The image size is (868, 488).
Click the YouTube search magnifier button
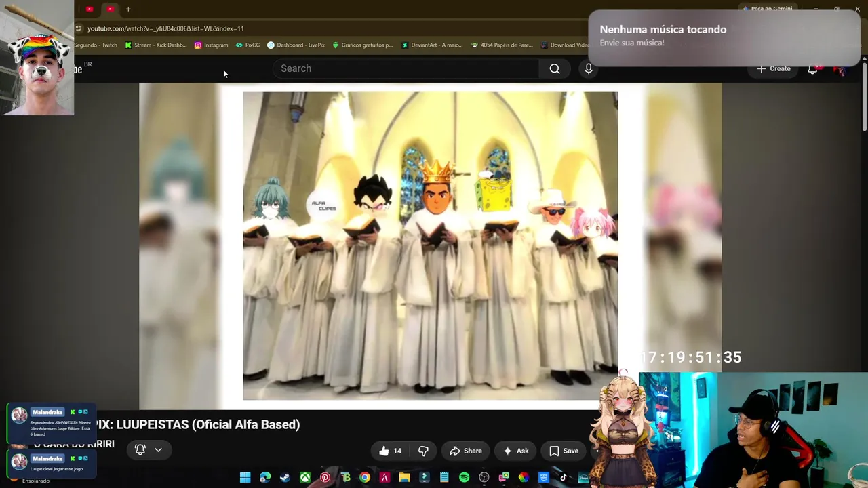tap(555, 68)
